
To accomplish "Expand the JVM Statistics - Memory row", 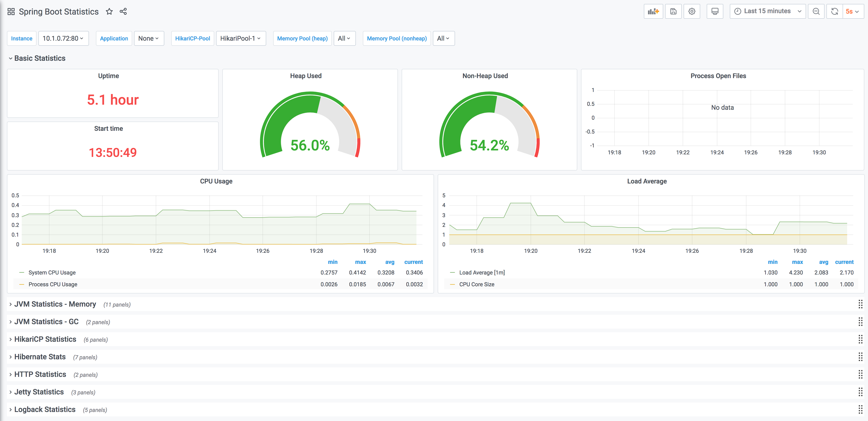I will (55, 304).
